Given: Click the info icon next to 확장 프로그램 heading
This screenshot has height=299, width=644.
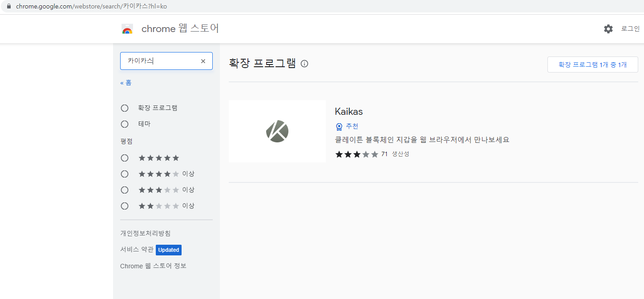Looking at the screenshot, I should tap(304, 64).
